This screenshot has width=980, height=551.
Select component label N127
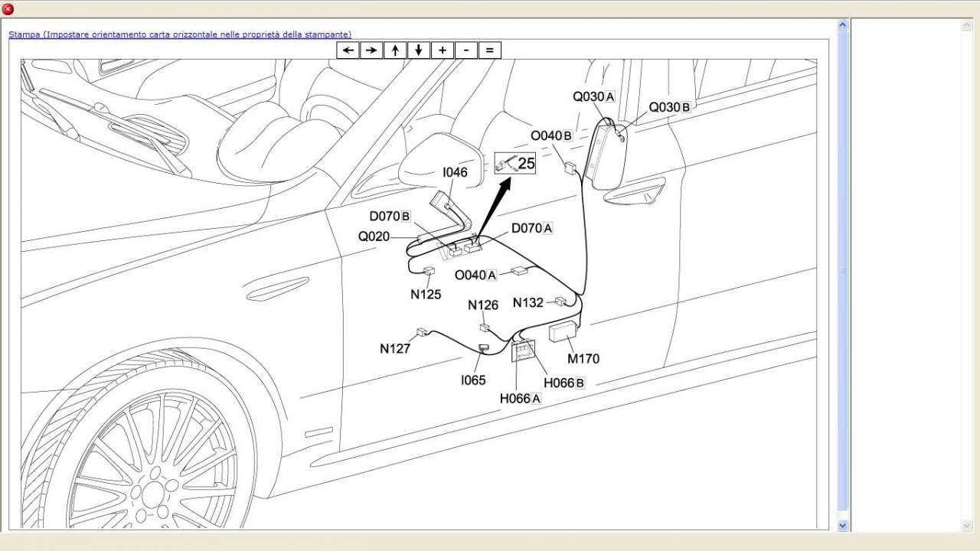click(x=395, y=349)
